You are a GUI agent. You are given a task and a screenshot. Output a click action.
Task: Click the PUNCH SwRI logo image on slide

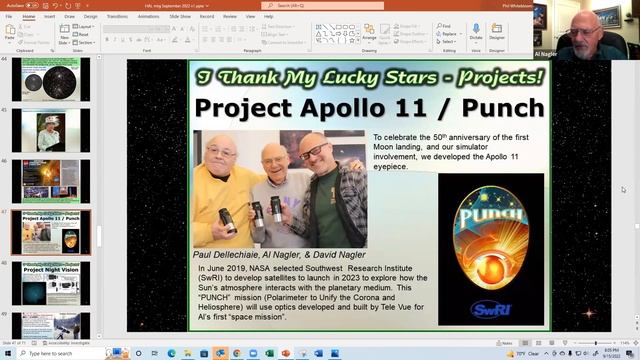(491, 249)
